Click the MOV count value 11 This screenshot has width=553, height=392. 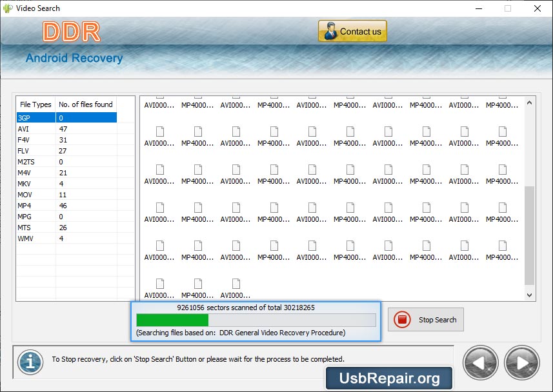click(63, 195)
